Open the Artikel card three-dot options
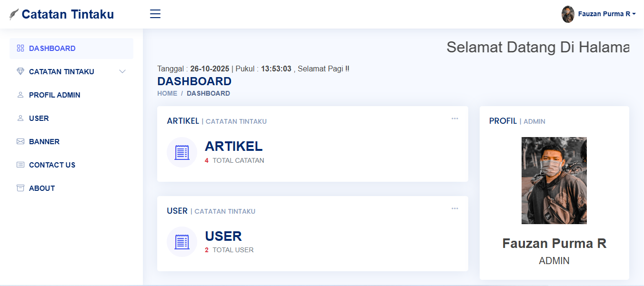Viewport: 644px width, 286px height. tap(455, 118)
